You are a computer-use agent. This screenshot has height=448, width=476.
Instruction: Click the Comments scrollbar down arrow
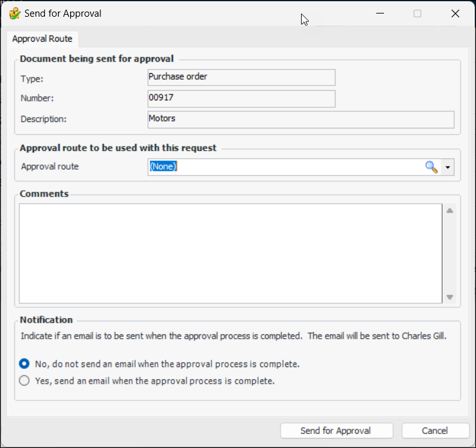coord(450,297)
